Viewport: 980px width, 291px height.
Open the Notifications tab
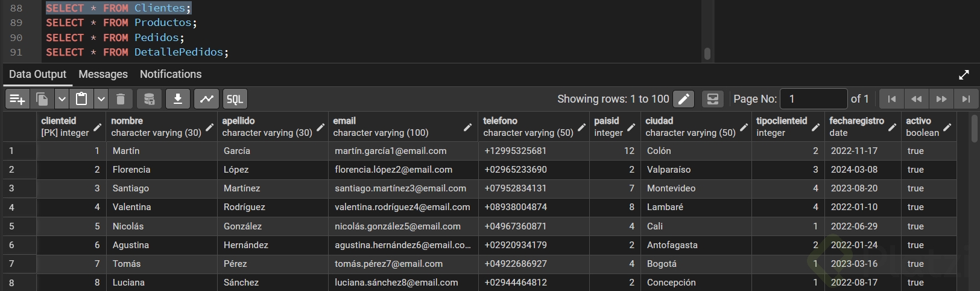coord(171,74)
